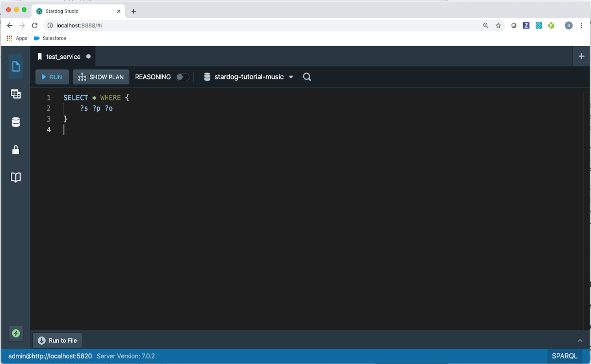The image size is (591, 364).
Task: Select Run to File
Action: (x=57, y=340)
